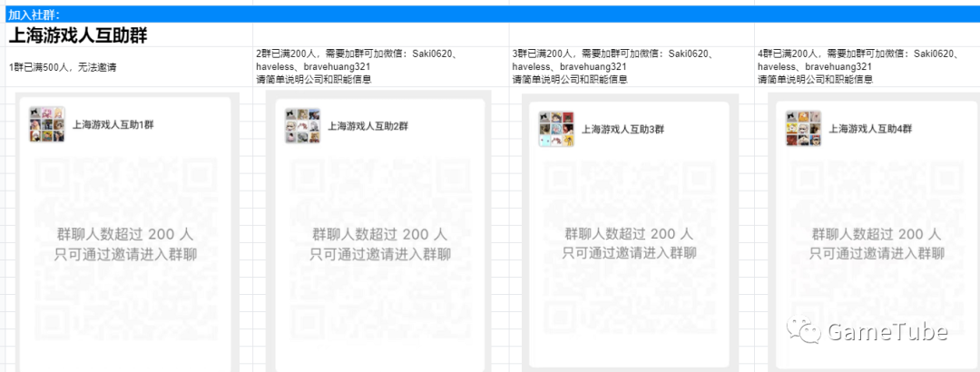Select the cell starting with 3群已满200人
This screenshot has width=980, height=372.
pos(632,67)
